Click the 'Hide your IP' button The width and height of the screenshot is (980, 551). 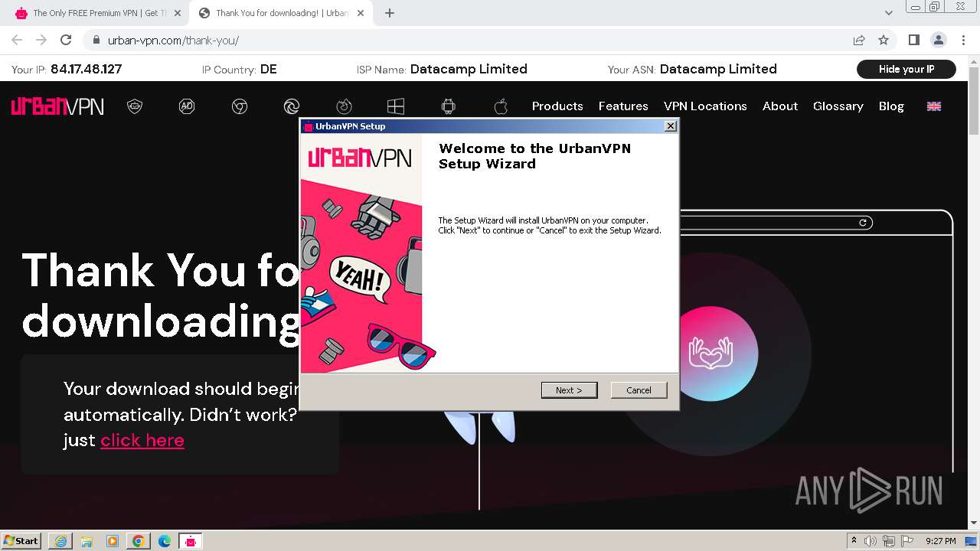point(906,69)
